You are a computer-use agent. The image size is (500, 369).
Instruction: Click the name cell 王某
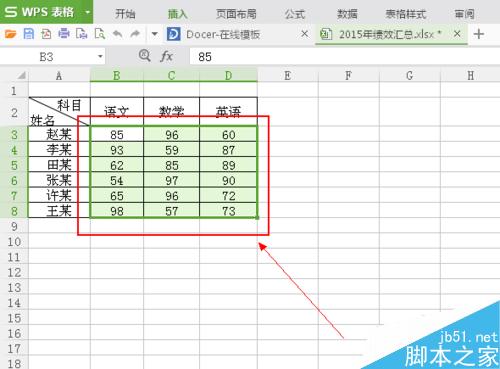(x=59, y=211)
